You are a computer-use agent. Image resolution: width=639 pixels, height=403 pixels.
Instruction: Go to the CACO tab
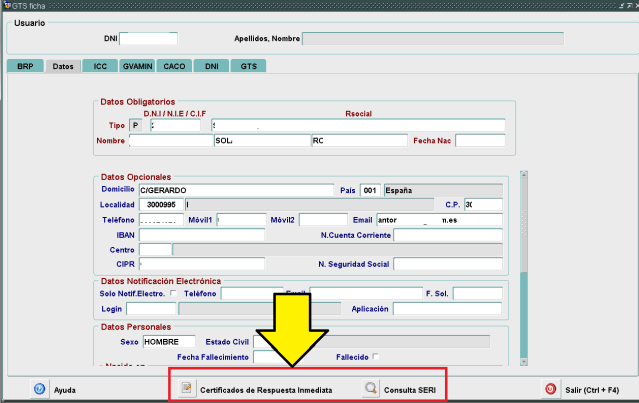tap(174, 66)
